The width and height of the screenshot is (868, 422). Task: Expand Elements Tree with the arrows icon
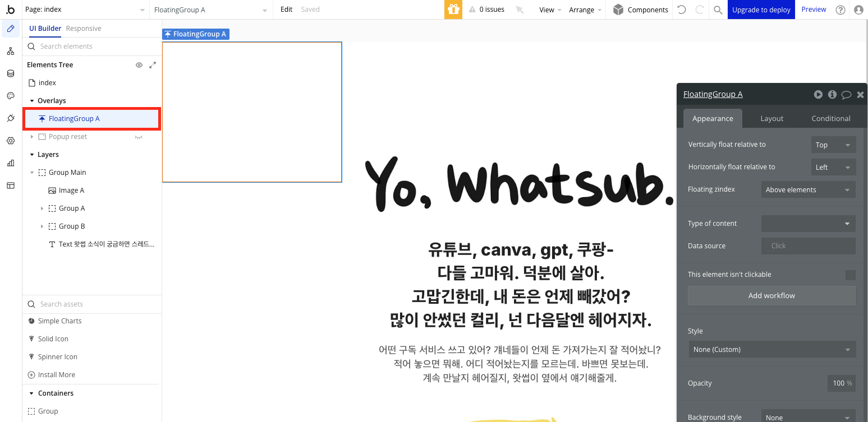tap(153, 65)
